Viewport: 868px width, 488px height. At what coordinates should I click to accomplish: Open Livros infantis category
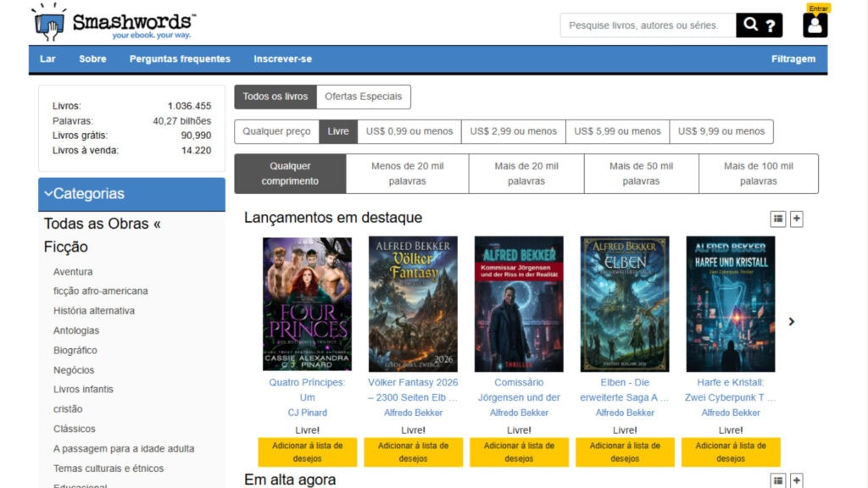click(83, 390)
